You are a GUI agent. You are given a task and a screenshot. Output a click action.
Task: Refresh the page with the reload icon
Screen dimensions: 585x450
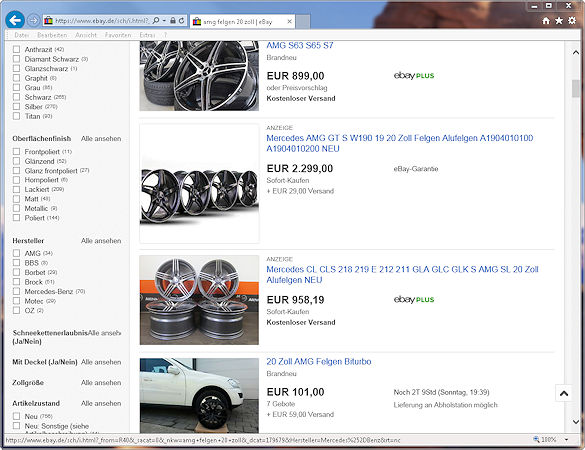tap(182, 21)
